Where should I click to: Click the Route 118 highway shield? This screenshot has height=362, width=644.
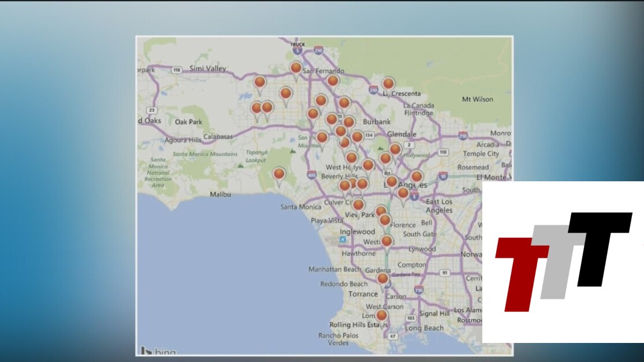pyautogui.click(x=177, y=70)
